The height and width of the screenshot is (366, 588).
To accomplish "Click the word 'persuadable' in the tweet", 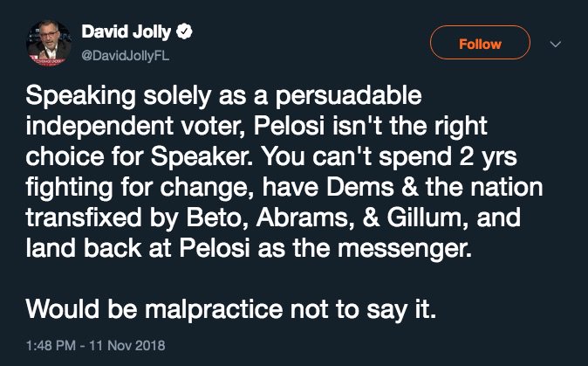I will 352,94.
